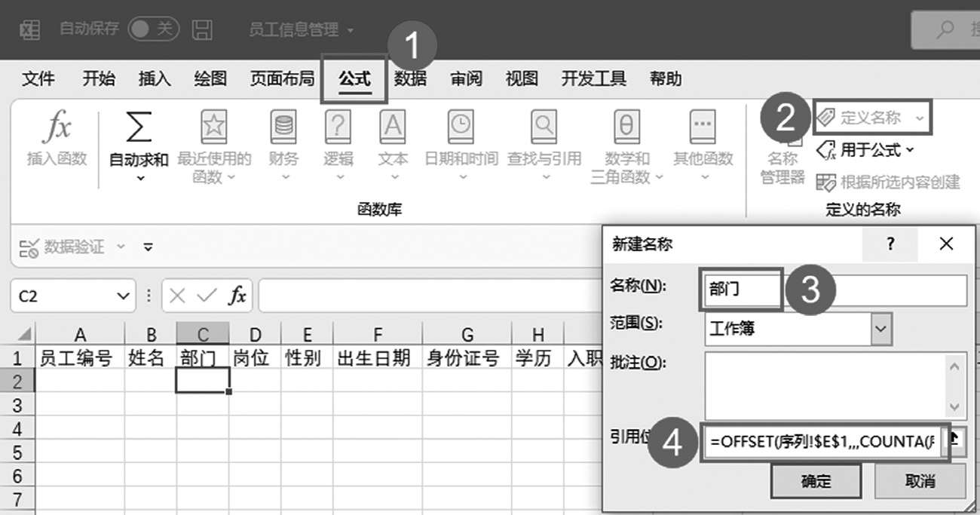Expand the 数据验证 dropdown arrow
Viewport: 980px width, 515px height.
point(121,247)
